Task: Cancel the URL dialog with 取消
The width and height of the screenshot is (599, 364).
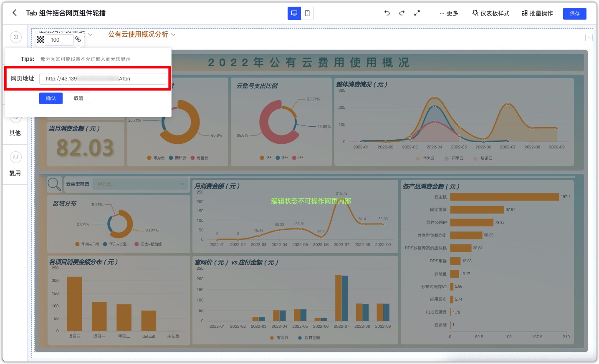Action: (78, 98)
